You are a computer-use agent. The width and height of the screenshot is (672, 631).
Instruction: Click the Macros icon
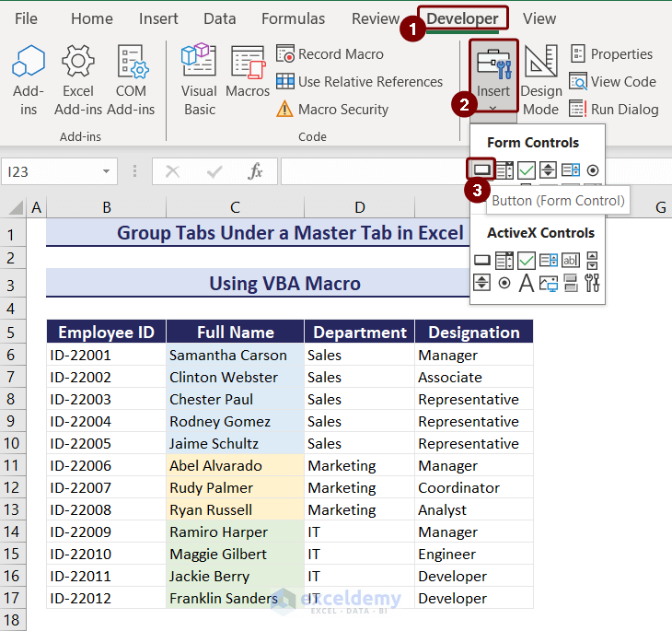(x=248, y=80)
